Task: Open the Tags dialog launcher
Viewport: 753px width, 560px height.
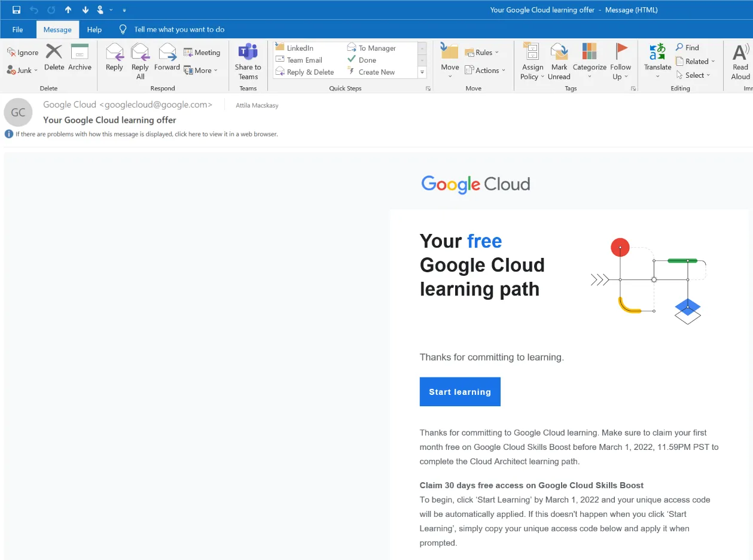Action: (633, 89)
